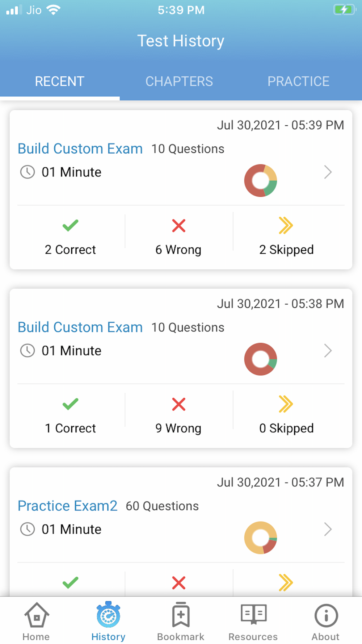Tap the About info icon
362x644 pixels.
(x=326, y=615)
